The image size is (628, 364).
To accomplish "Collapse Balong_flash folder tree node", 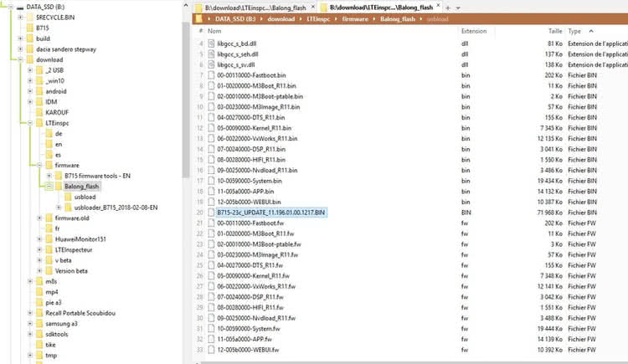I will coord(49,187).
